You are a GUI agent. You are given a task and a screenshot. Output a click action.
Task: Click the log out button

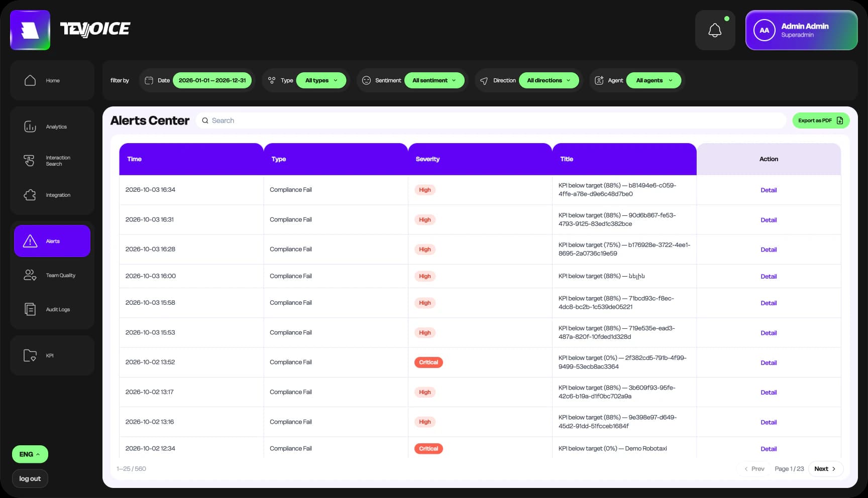(x=30, y=479)
